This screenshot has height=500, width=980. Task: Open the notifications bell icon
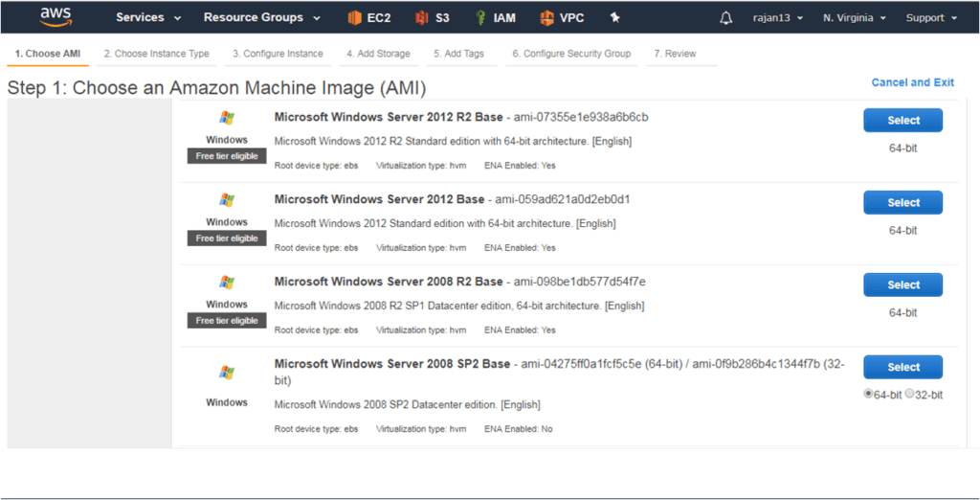click(x=725, y=18)
